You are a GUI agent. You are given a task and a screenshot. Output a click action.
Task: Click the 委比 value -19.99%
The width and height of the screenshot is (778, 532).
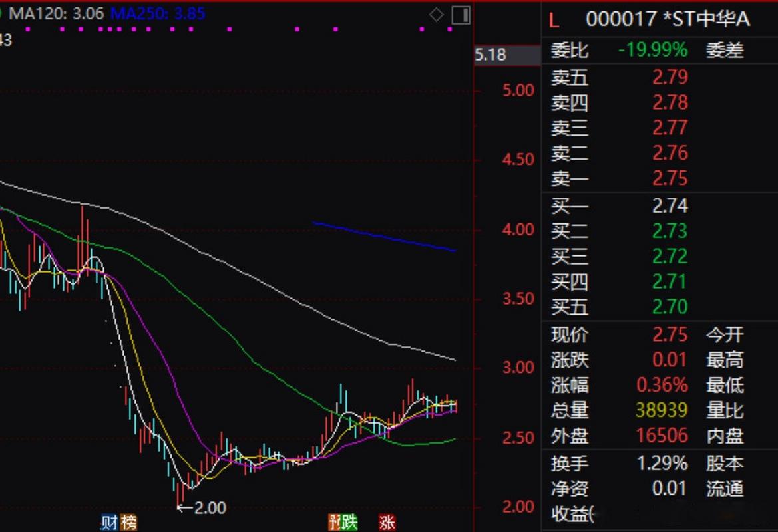pos(652,49)
